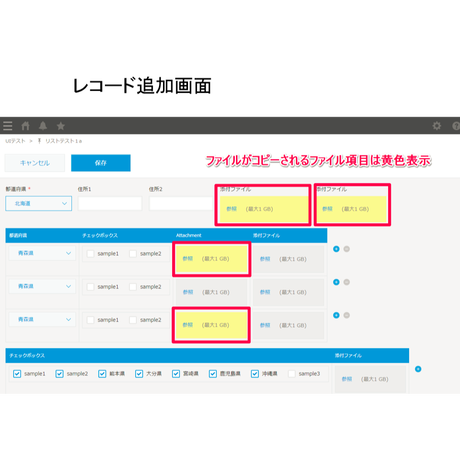Viewport: 460px width, 460px height.
Task: Add a row after the third subtable row
Action: [x=336, y=315]
